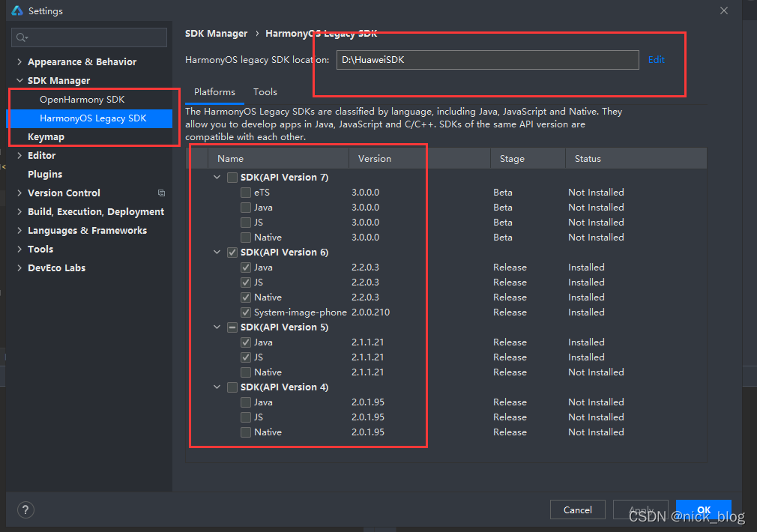Toggle SDK(API Version 4) checkbox
The image size is (757, 532).
coord(232,387)
